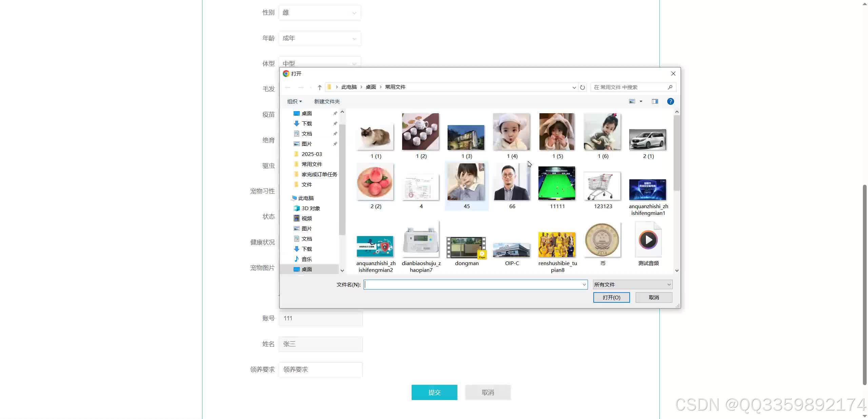This screenshot has height=419, width=868.
Task: Navigate up one folder level
Action: tap(319, 87)
